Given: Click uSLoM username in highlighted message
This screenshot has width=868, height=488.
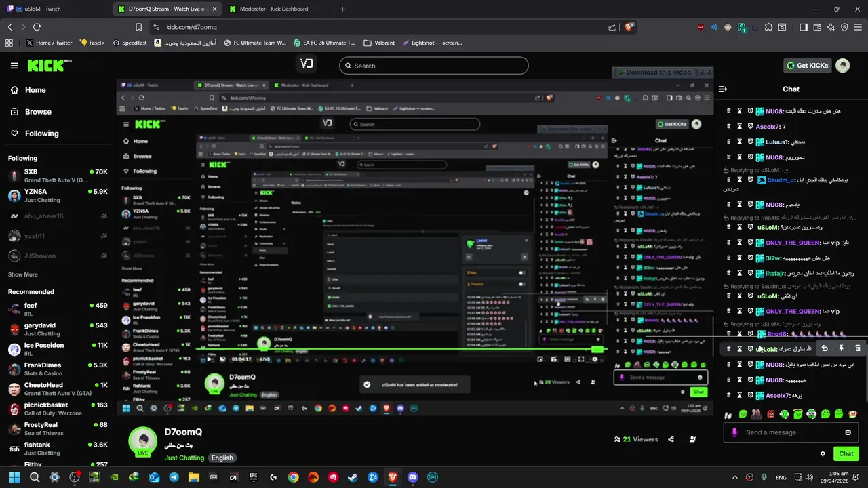Looking at the screenshot, I should pos(766,349).
